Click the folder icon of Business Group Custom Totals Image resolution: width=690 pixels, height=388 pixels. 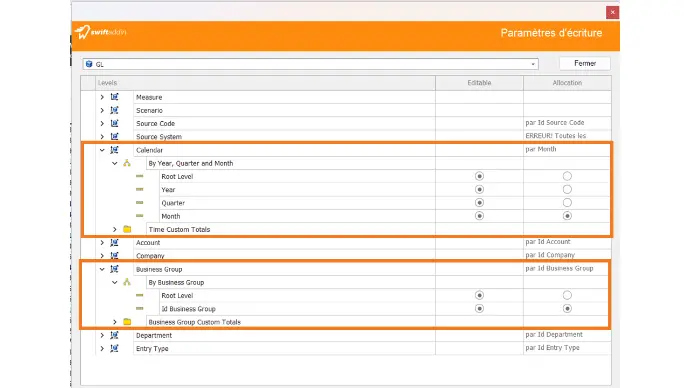pos(127,322)
